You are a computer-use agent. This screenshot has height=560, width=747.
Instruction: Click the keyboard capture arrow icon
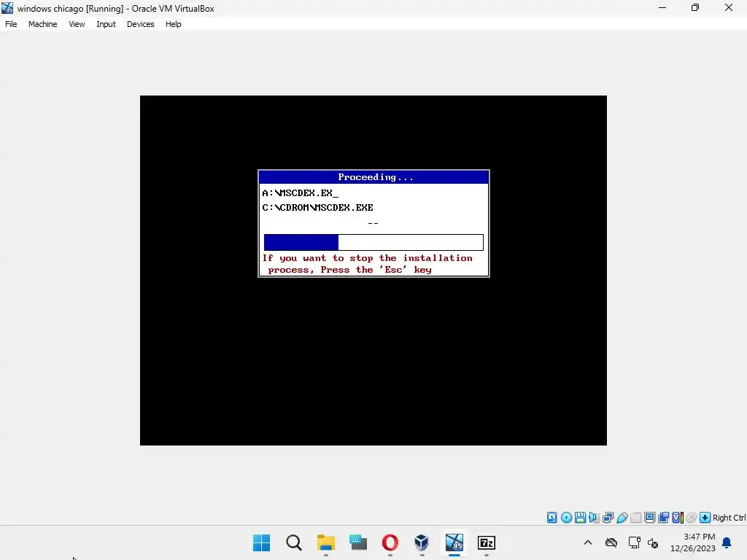705,518
